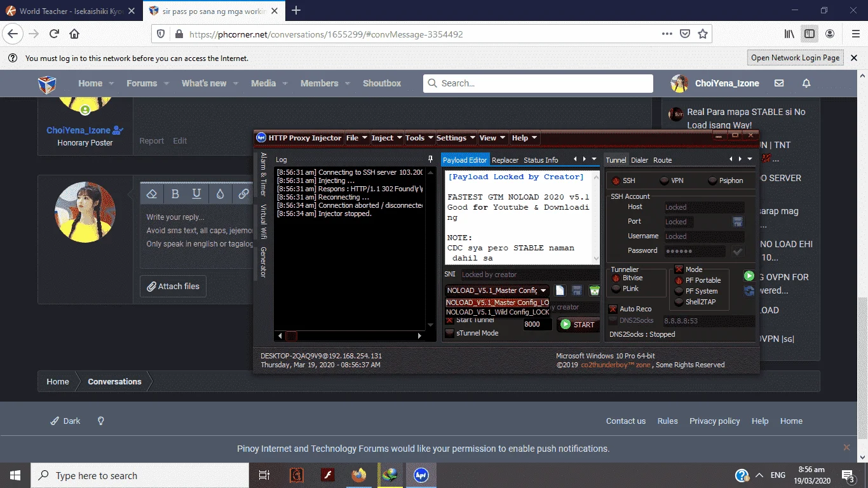Click Open Network Login Page button
The image size is (868, 488).
point(796,58)
